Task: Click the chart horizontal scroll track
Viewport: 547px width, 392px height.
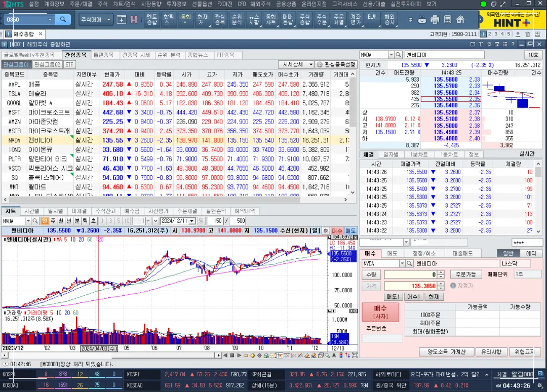Action: click(x=111, y=356)
